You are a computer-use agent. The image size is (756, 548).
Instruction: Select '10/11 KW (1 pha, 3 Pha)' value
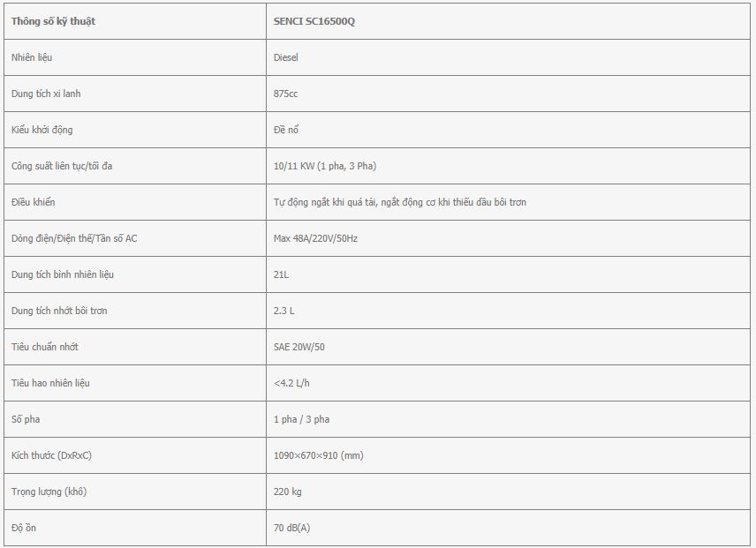[325, 166]
